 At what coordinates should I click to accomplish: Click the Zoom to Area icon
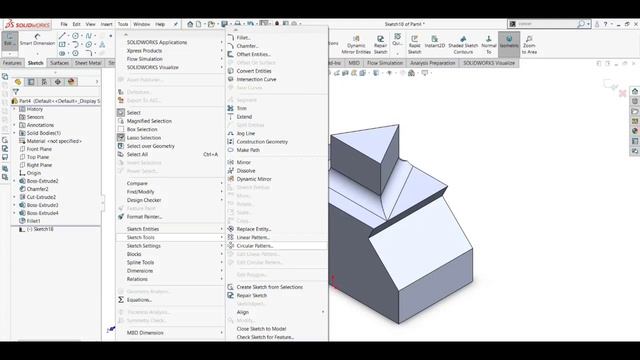click(529, 44)
